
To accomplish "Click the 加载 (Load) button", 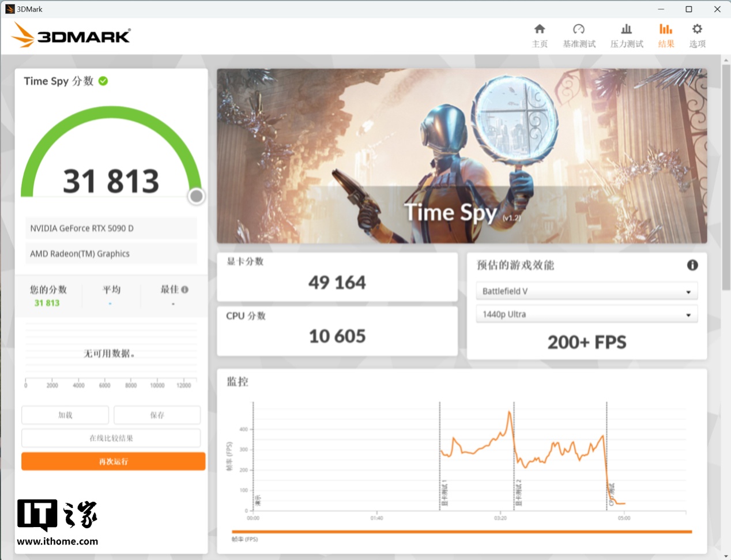I will [x=65, y=415].
